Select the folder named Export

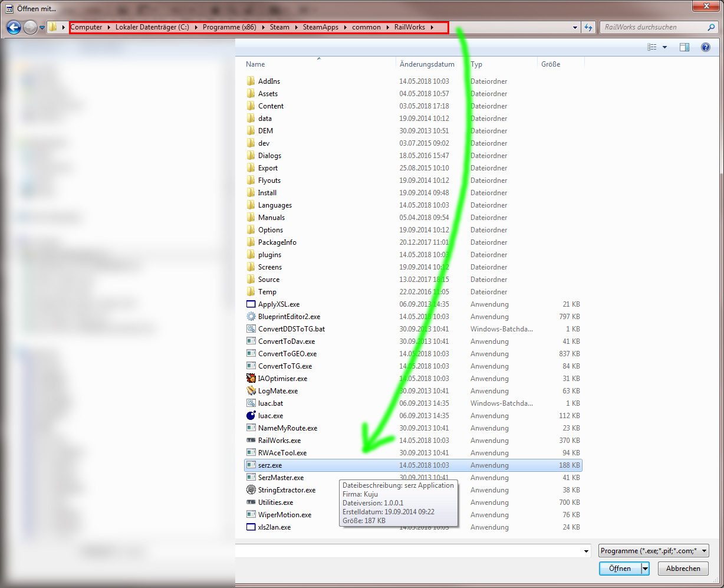[x=268, y=168]
